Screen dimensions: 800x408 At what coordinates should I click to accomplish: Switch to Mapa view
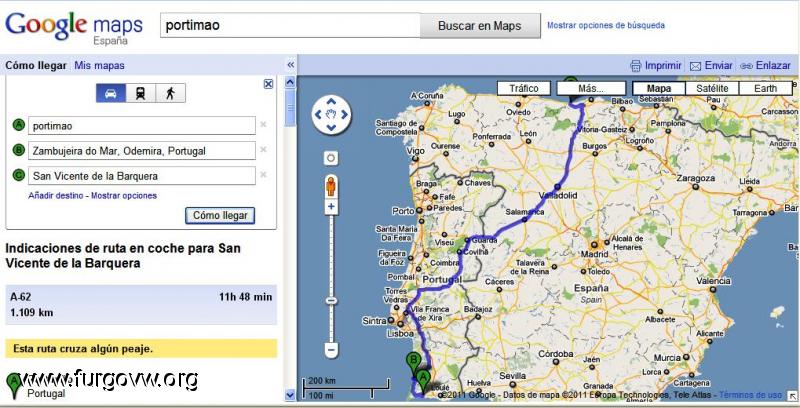(658, 88)
